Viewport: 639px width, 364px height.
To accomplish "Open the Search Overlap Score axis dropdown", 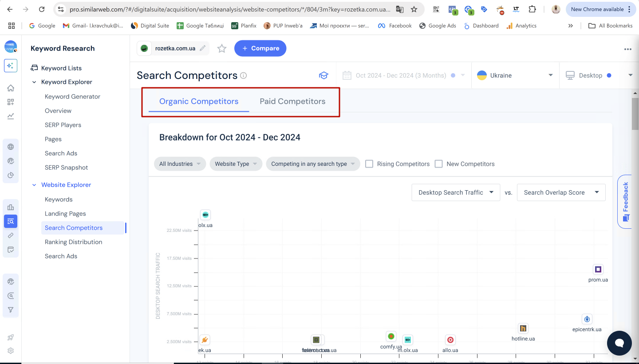I will pos(561,192).
